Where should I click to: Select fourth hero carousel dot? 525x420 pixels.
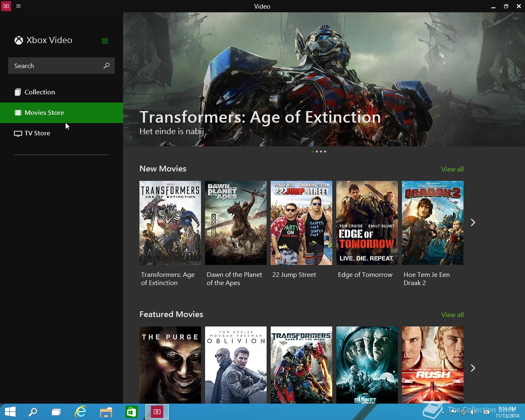(x=325, y=151)
